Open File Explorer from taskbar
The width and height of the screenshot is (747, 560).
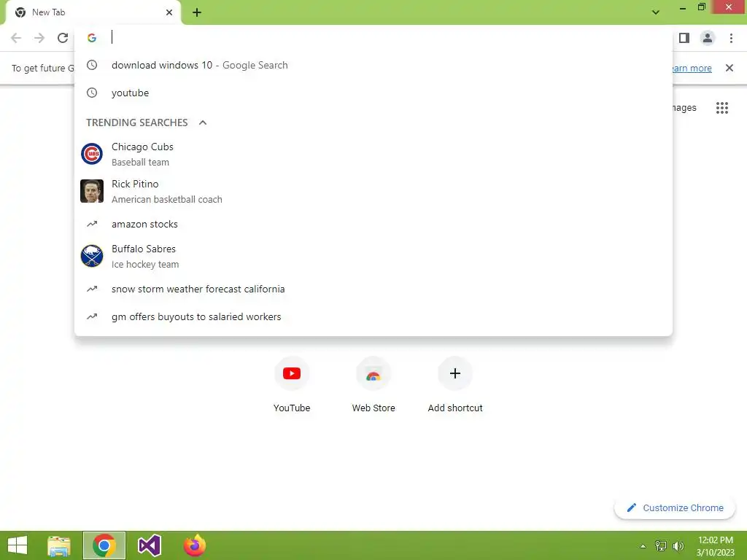59,545
